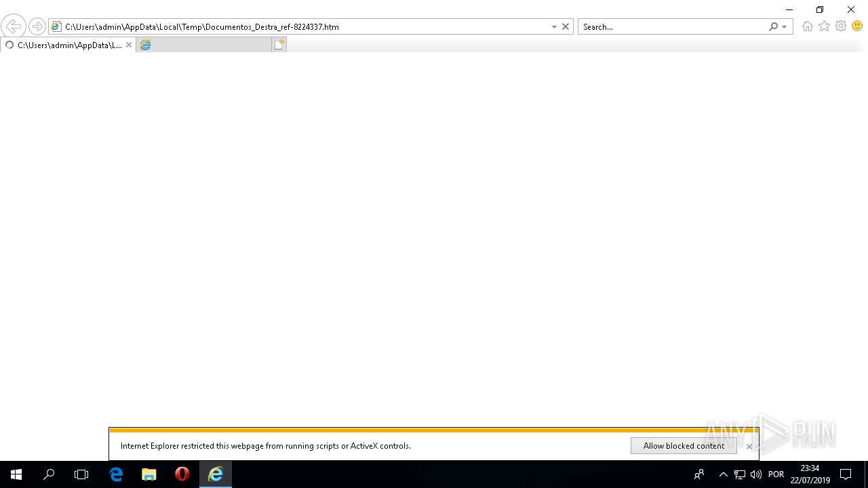This screenshot has width=868, height=488.
Task: Open a new tab with the New Tab button
Action: click(279, 45)
